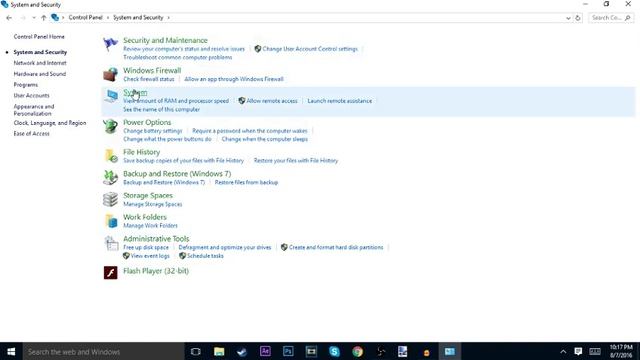
Task: Select Appearance and Personalization category
Action: click(34, 110)
